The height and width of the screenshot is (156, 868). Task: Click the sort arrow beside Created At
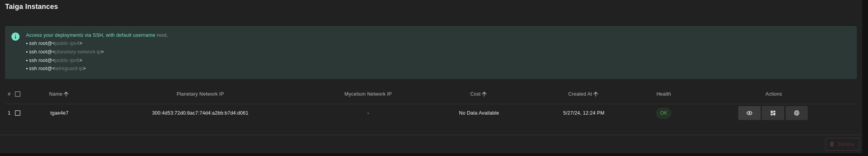[595, 94]
